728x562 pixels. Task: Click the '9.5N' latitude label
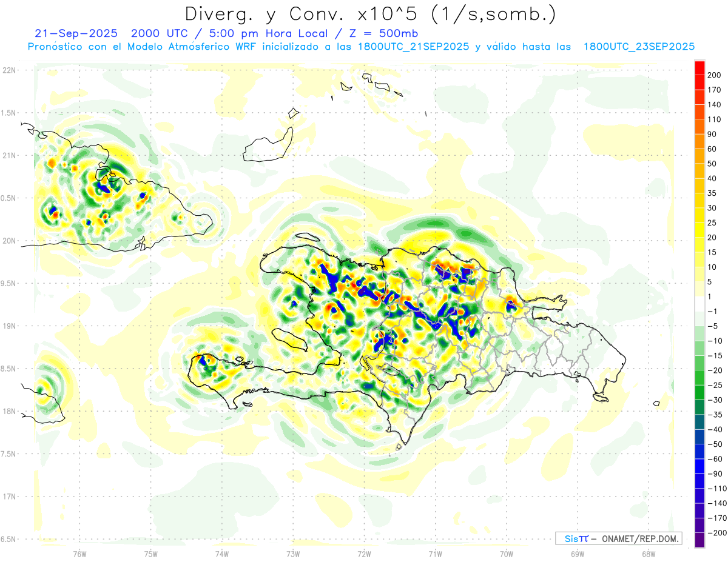9,283
